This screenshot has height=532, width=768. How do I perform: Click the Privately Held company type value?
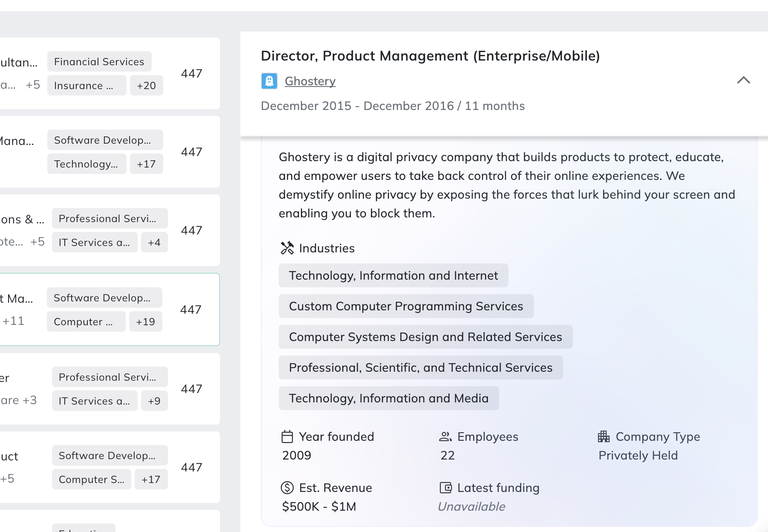(638, 455)
